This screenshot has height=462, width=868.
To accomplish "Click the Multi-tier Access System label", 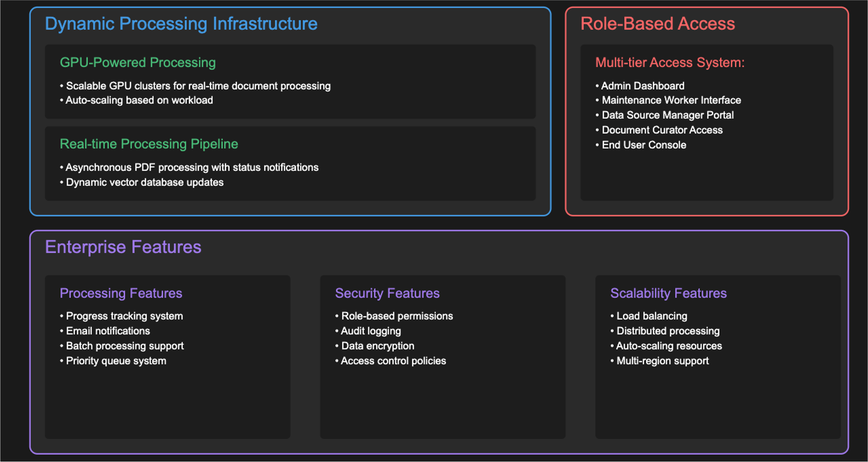I will [x=669, y=62].
